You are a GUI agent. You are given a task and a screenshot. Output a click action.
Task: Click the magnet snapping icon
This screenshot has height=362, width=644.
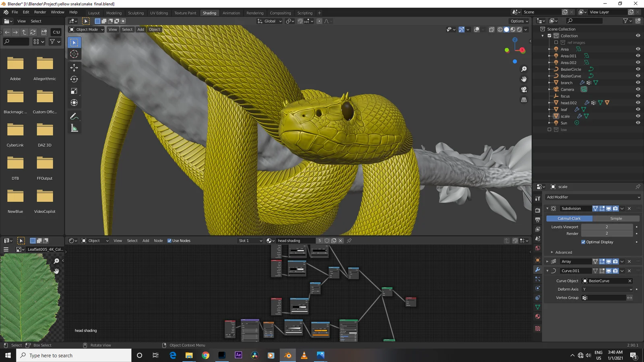coord(300,21)
